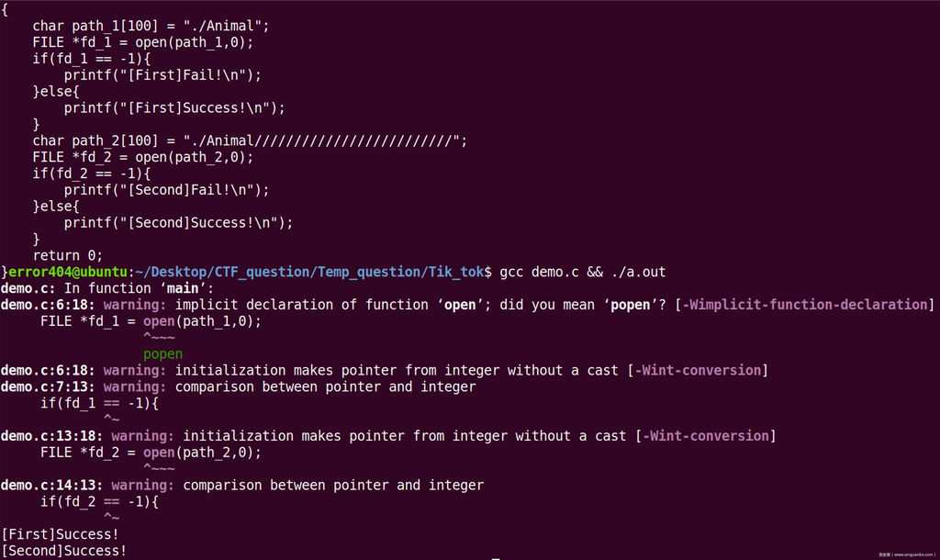Click the green "popen" suggestion text

[162, 354]
